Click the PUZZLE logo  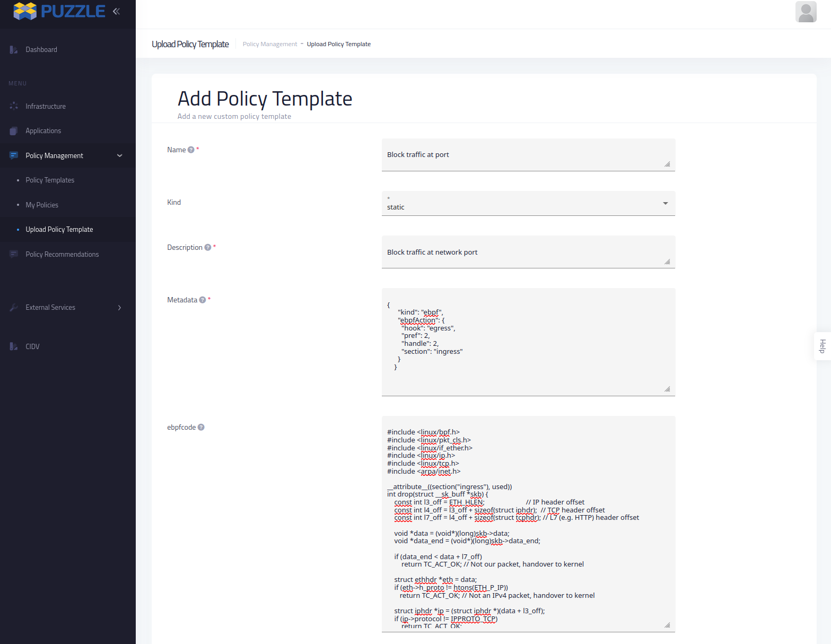(59, 11)
